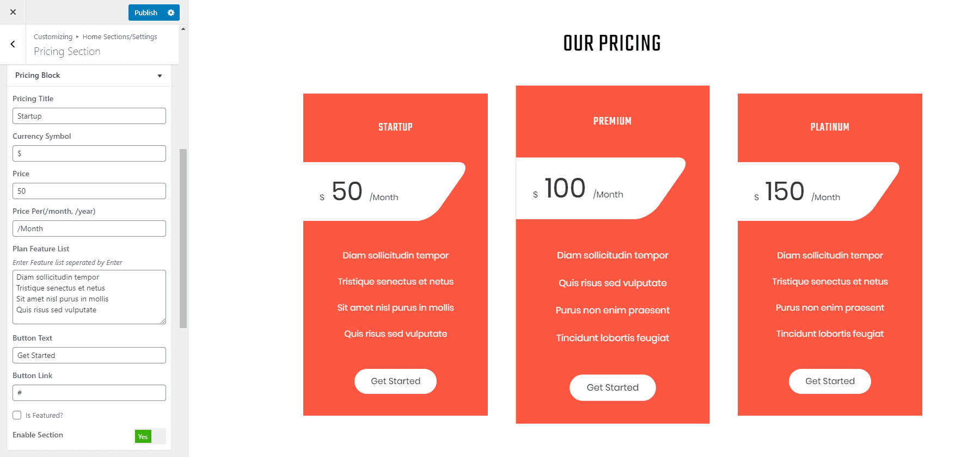
Task: Focus the Pricing Title input field
Action: (89, 116)
